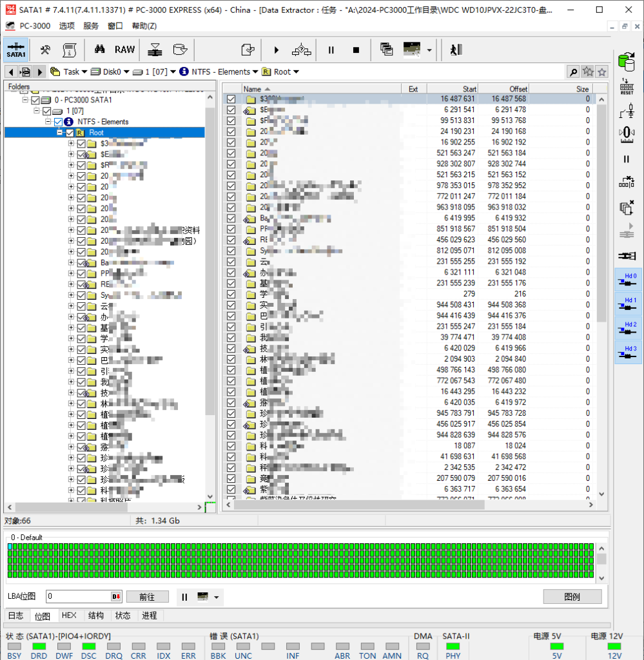The height and width of the screenshot is (660, 644).
Task: Click the RAW recovery toolbar icon
Action: [x=124, y=50]
